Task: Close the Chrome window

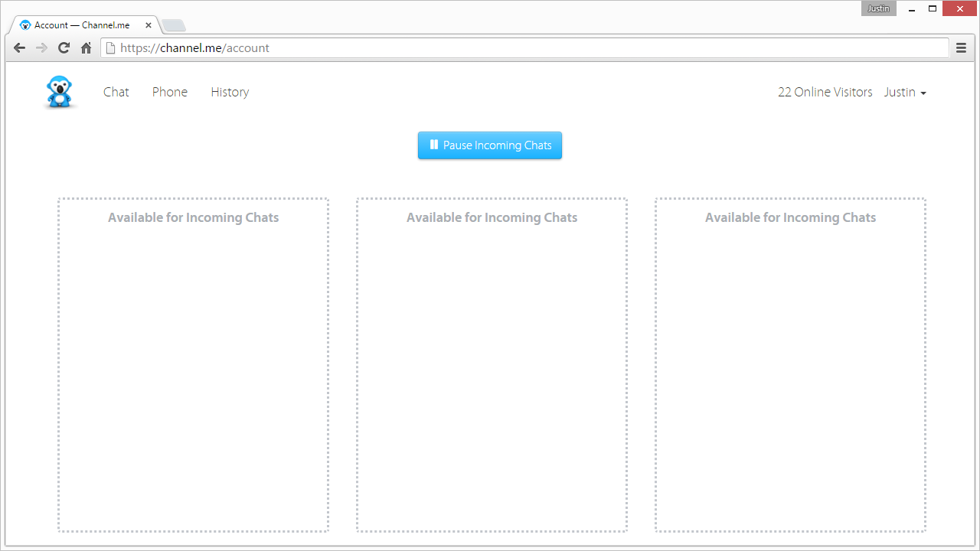Action: pos(960,9)
